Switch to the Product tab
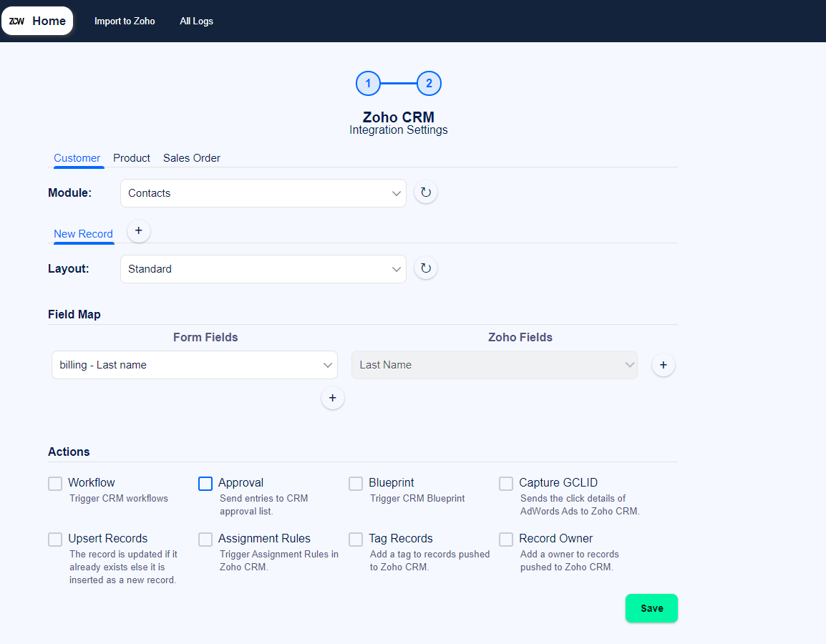Image resolution: width=826 pixels, height=644 pixels. (x=132, y=158)
